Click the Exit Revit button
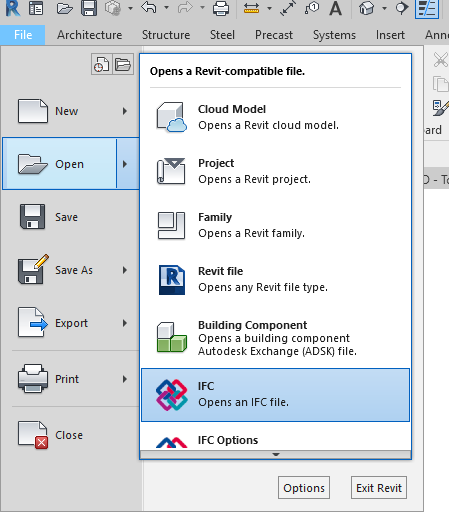 pyautogui.click(x=379, y=487)
